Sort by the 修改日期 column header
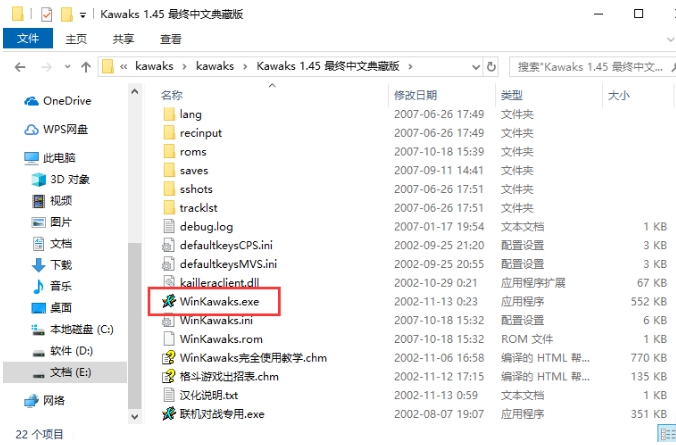Screen dimensions: 676x445 (415, 95)
